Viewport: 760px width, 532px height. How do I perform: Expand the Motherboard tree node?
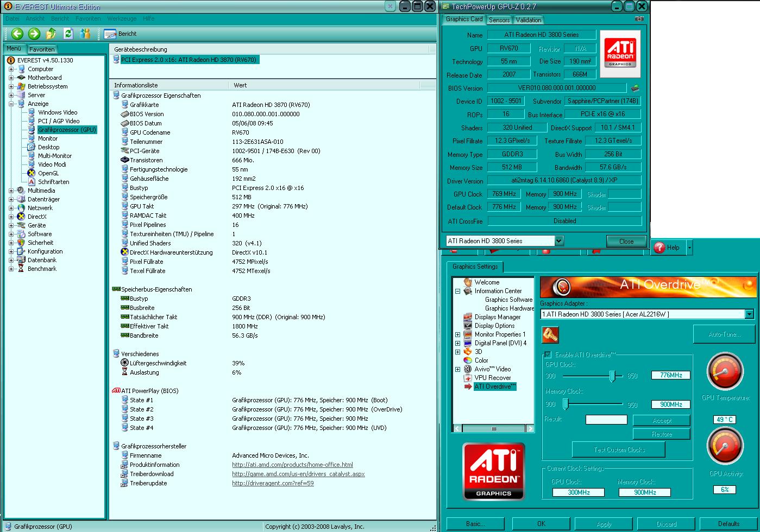pos(11,78)
